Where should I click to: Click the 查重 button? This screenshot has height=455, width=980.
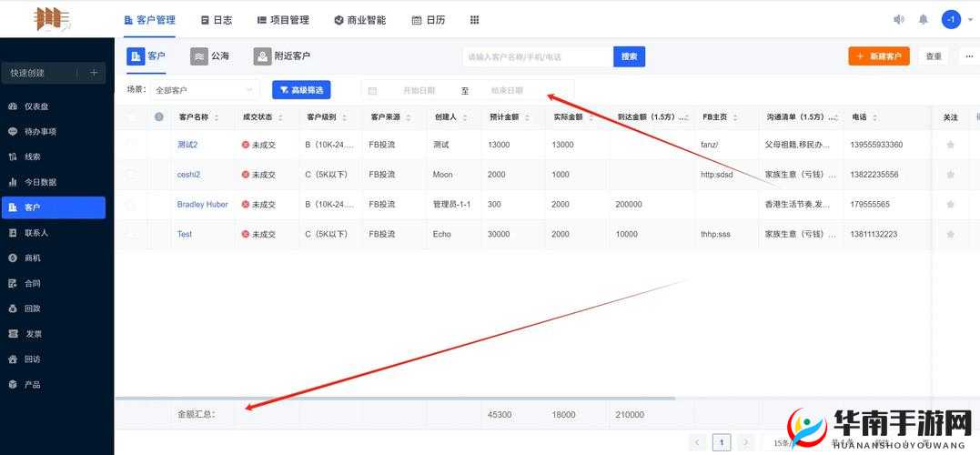click(934, 56)
